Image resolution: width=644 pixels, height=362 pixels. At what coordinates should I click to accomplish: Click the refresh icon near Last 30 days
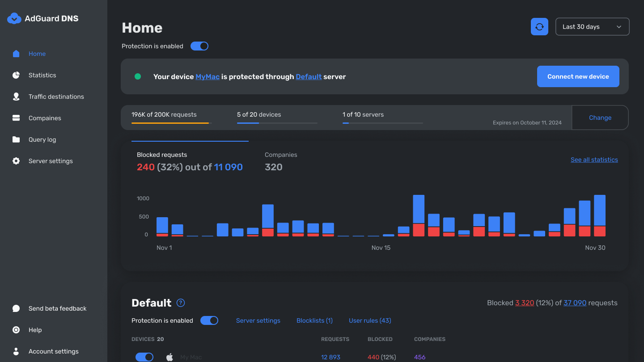coord(539,26)
